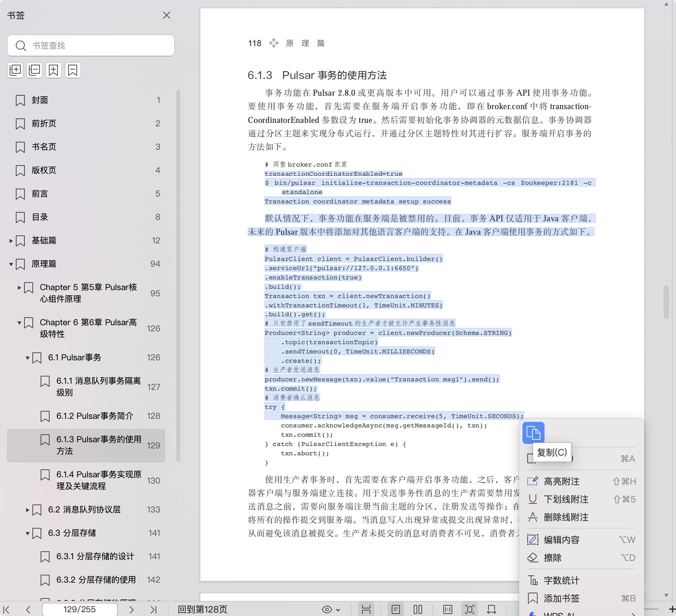676x616 pixels.
Task: Go to next page arrow
Action: (131, 609)
